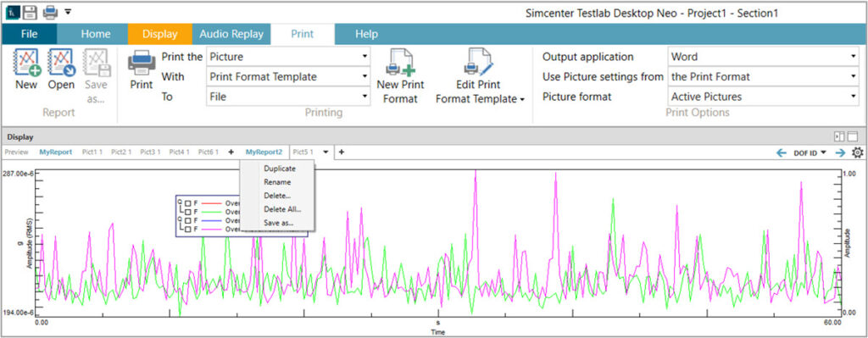
Task: Switch to the Audio Replay tab
Action: (231, 34)
